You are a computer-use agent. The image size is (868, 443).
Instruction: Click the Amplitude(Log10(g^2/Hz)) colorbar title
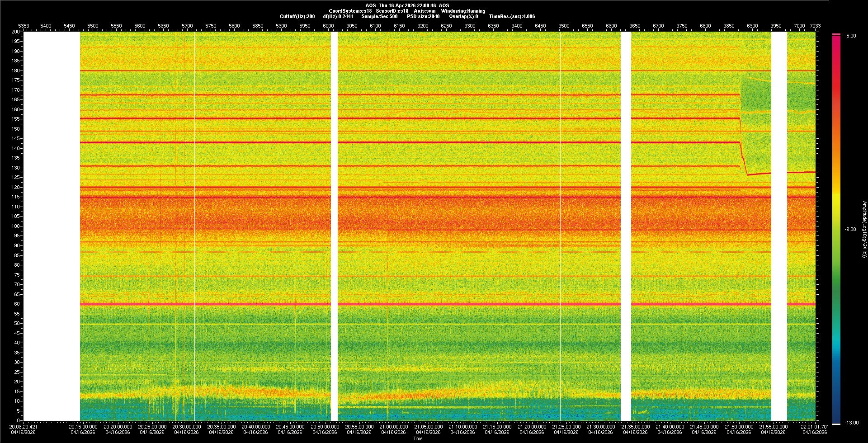pyautogui.click(x=864, y=229)
